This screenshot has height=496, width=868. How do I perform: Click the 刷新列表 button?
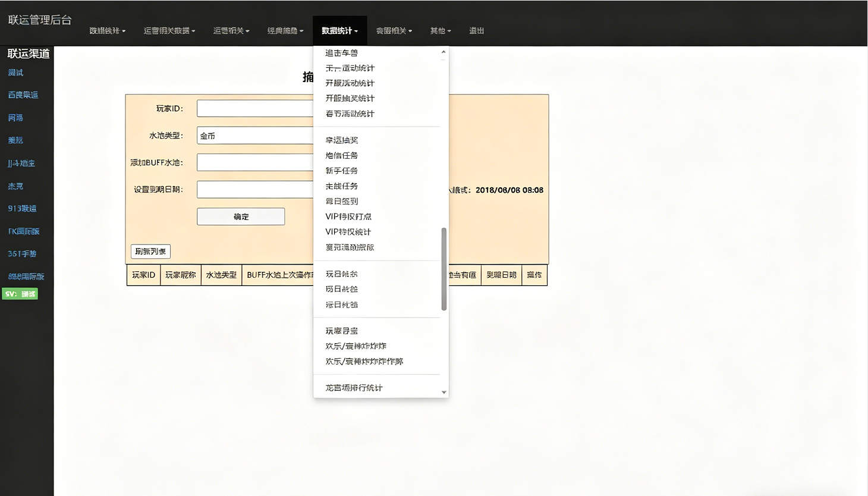tap(150, 251)
